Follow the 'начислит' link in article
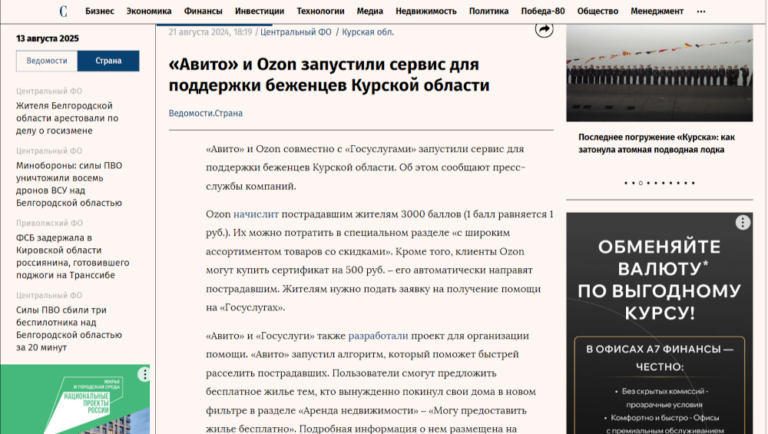The width and height of the screenshot is (768, 434). click(x=256, y=214)
